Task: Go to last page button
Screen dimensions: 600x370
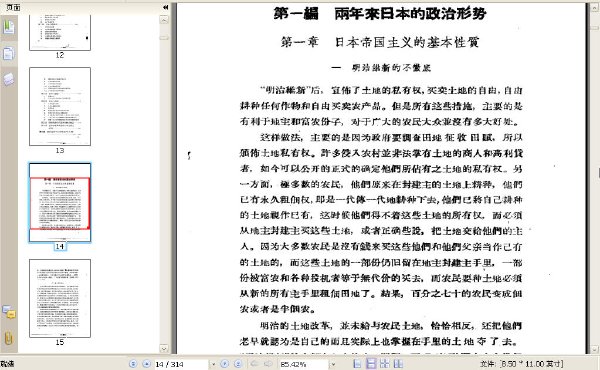Action: pos(238,364)
